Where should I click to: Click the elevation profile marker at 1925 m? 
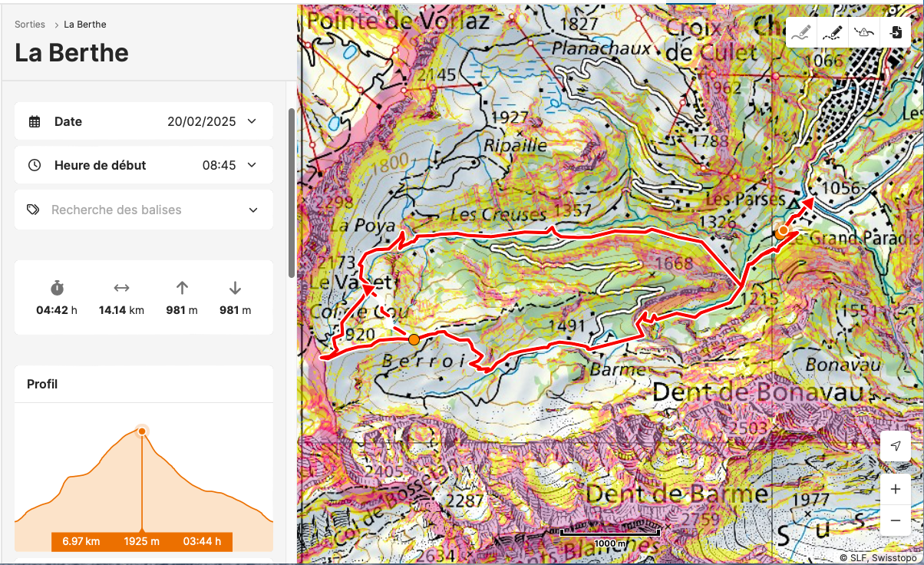click(x=142, y=431)
